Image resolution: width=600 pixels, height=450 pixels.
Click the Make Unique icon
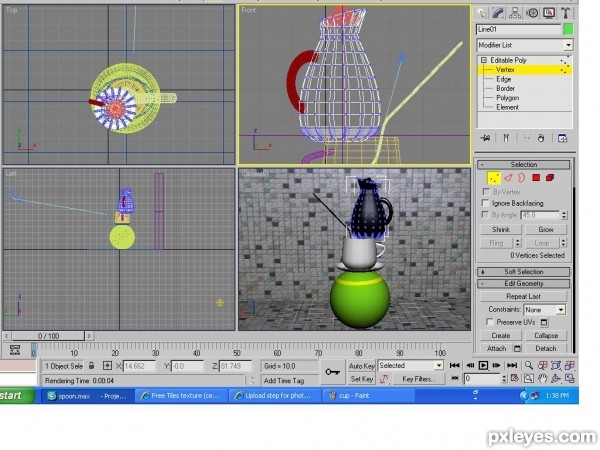pyautogui.click(x=527, y=138)
